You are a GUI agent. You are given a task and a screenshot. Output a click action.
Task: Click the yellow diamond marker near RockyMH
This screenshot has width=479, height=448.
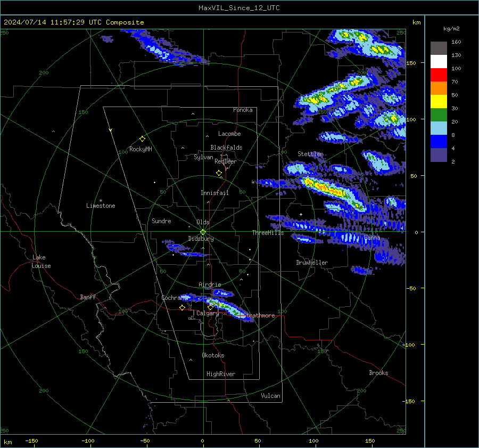[142, 139]
